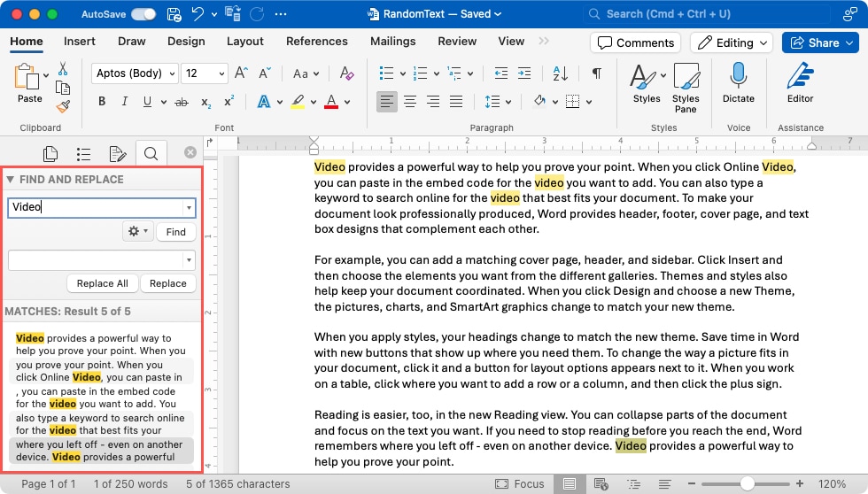Pick the red font color swatch

pyautogui.click(x=331, y=102)
